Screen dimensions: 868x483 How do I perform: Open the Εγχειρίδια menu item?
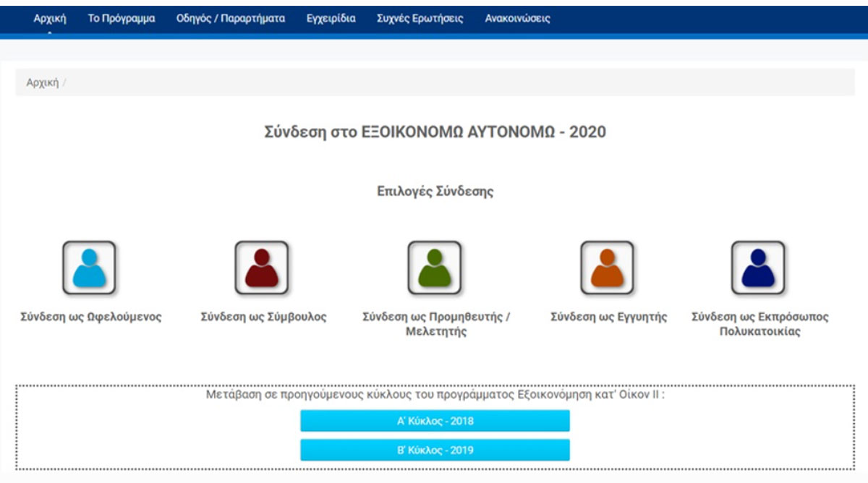pyautogui.click(x=331, y=19)
